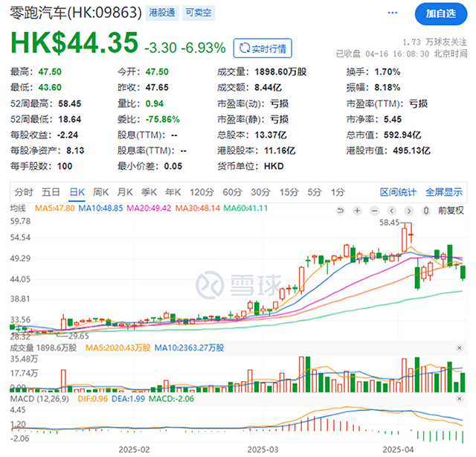Image resolution: width=476 pixels, height=457 pixels.
Task: Switch to the 15分 chart tab
Action: pos(289,192)
